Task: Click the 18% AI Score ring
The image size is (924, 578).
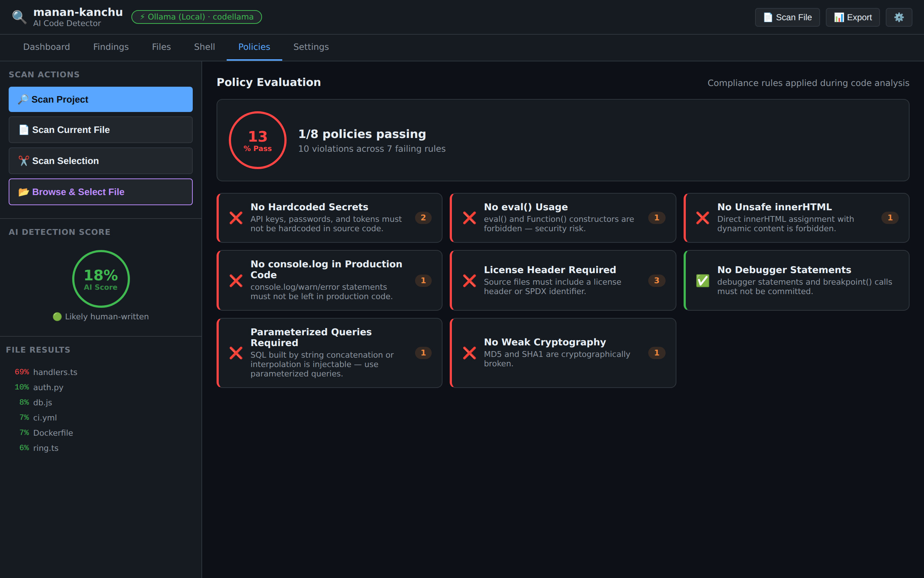Action: point(101,279)
